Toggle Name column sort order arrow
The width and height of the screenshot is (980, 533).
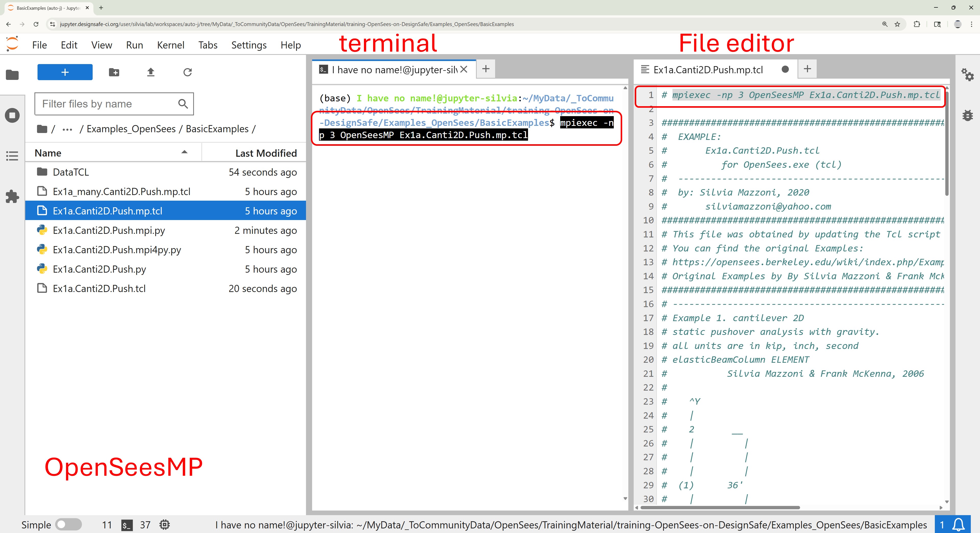[x=185, y=152]
